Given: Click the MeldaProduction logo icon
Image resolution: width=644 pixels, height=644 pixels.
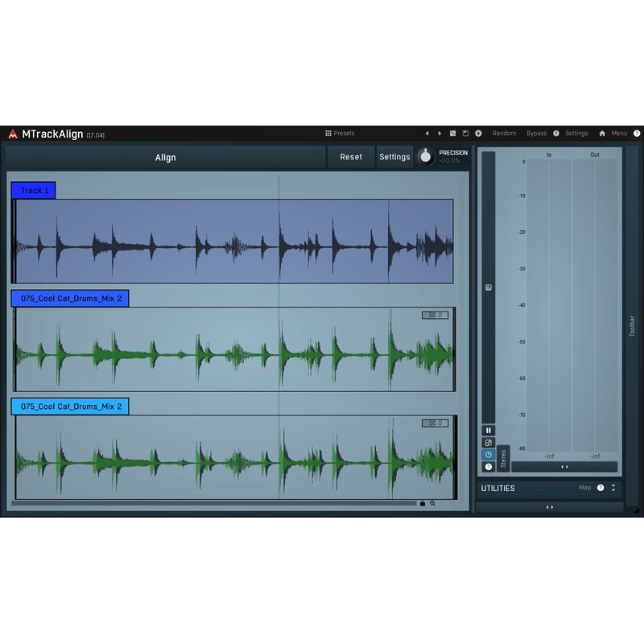Looking at the screenshot, I should (x=13, y=134).
